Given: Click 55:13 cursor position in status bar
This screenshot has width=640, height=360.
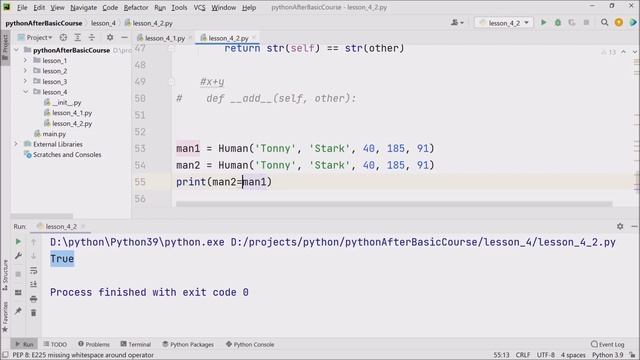Looking at the screenshot, I should (501, 355).
